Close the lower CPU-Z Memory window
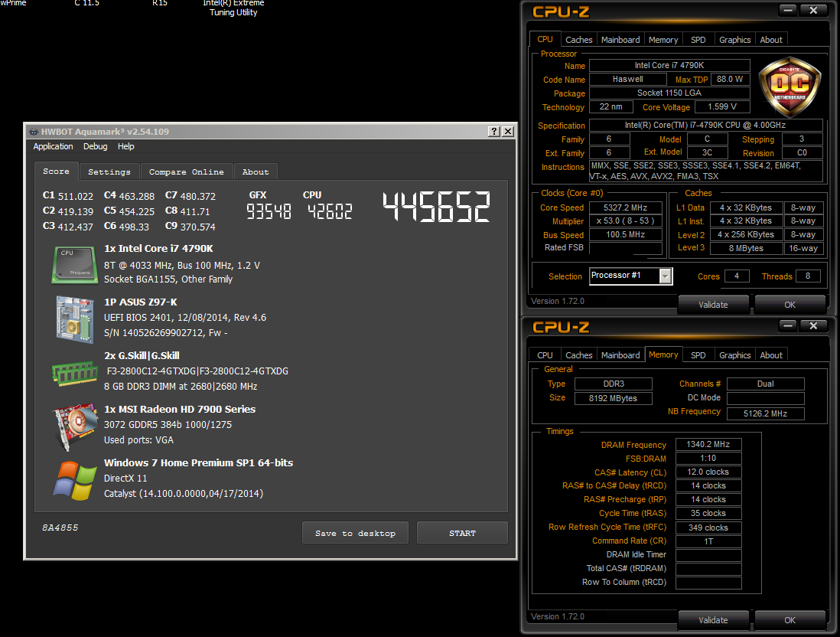 813,325
